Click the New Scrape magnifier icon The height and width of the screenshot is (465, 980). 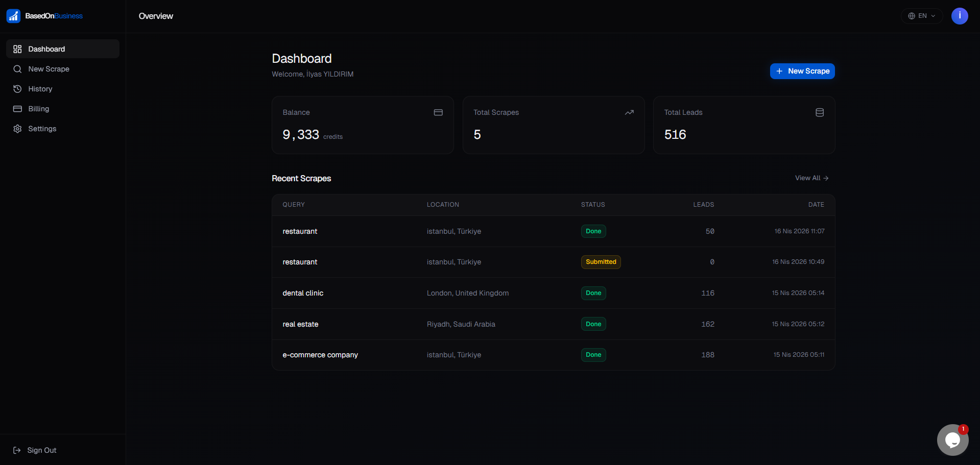[18, 68]
